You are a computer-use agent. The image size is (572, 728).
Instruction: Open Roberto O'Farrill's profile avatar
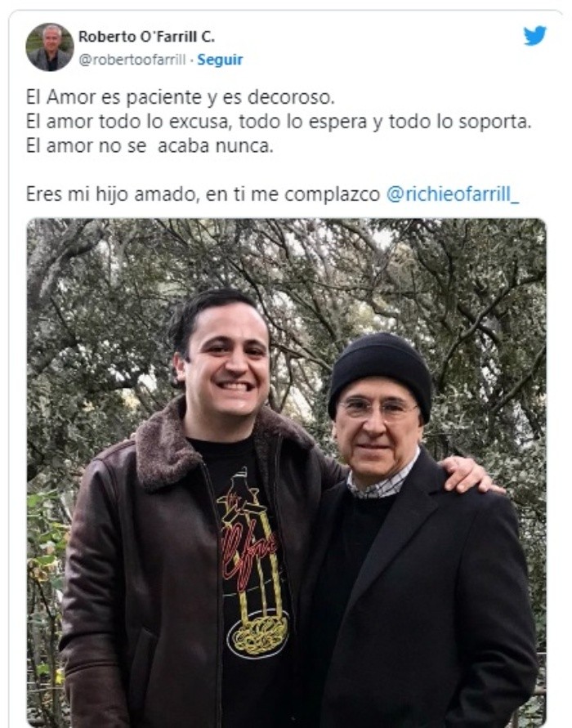pos(50,47)
